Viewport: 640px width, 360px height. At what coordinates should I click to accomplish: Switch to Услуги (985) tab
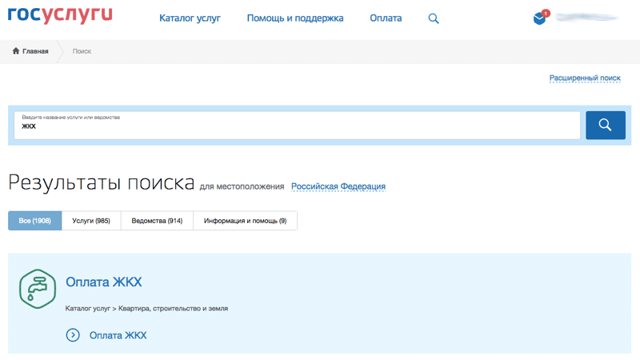click(x=91, y=220)
